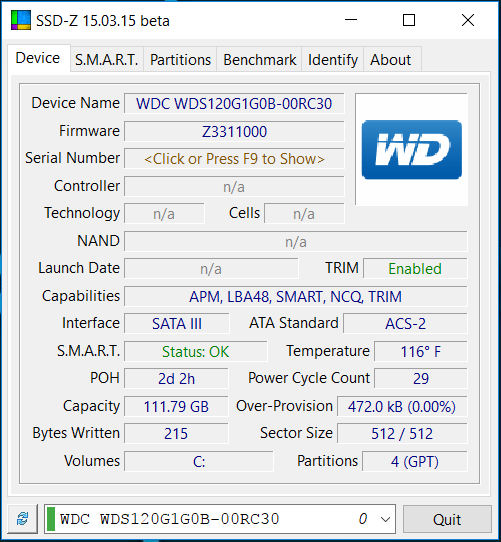Click the POH 2d 2h value
The width and height of the screenshot is (501, 542).
click(176, 379)
